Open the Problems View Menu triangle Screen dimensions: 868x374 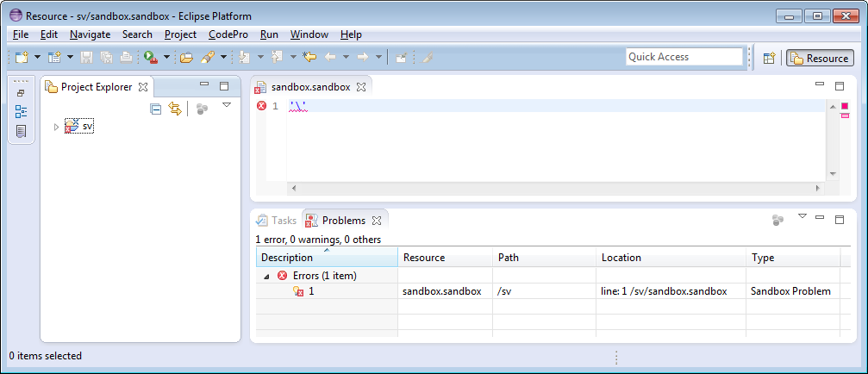pos(802,215)
